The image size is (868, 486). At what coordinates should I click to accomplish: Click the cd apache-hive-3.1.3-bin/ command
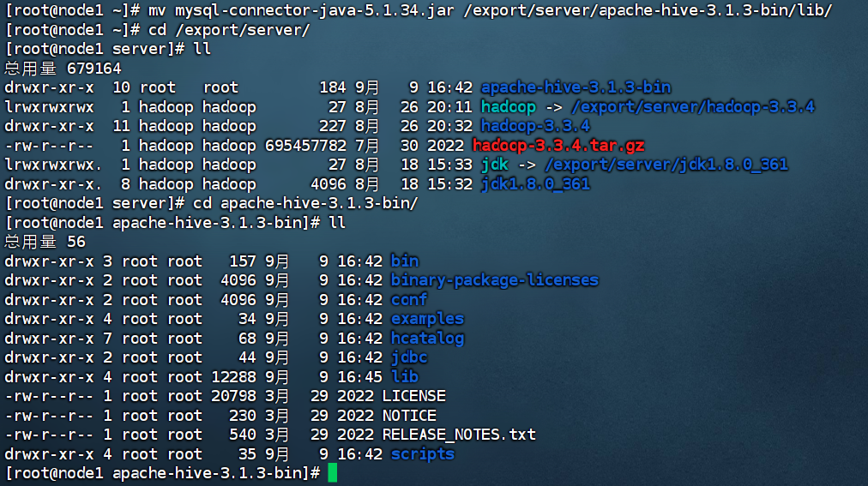[305, 203]
